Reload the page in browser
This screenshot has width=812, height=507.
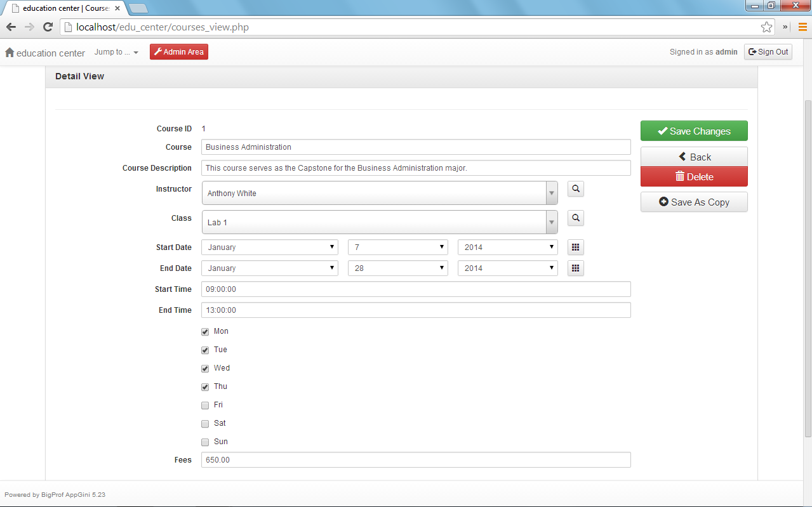pos(48,27)
